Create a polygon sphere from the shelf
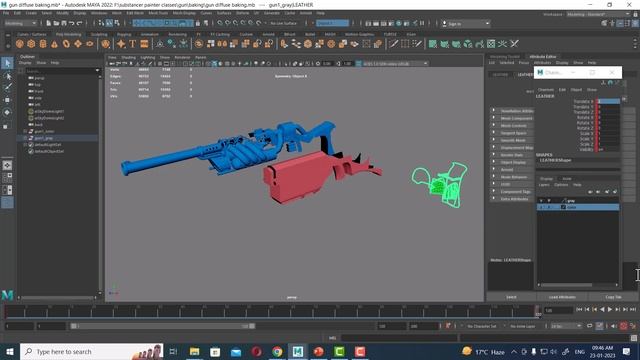This screenshot has height=360, width=640. tap(20, 44)
